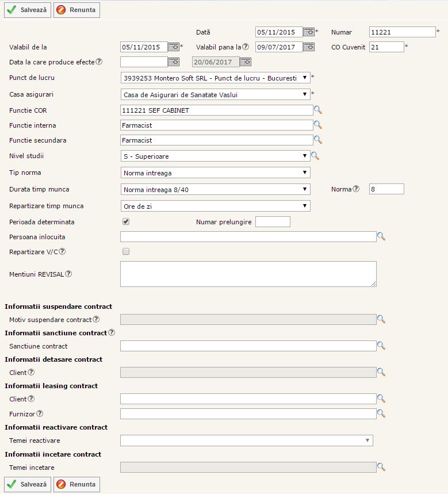Click the Mentiuni REVISAL text area
Viewport: 448px width, 494px height.
tap(248, 274)
